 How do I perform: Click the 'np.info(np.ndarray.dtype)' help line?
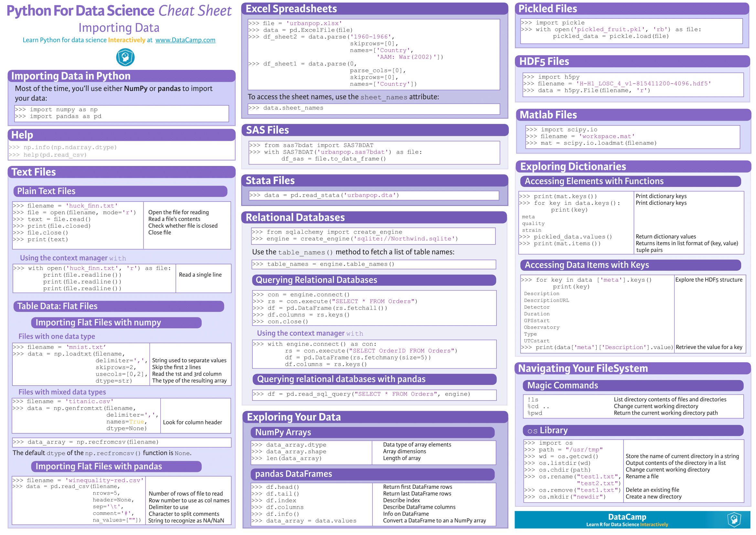63,147
